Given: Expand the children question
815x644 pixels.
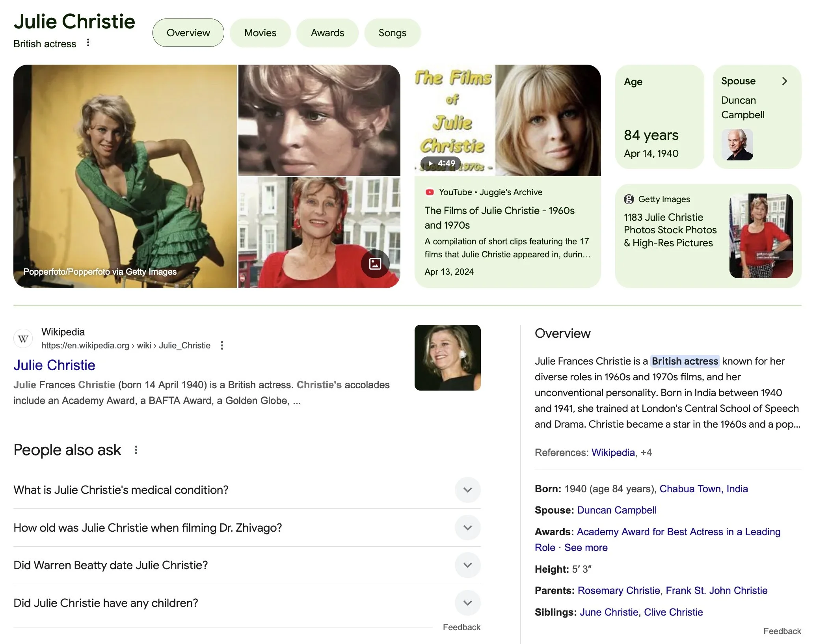Looking at the screenshot, I should point(467,603).
